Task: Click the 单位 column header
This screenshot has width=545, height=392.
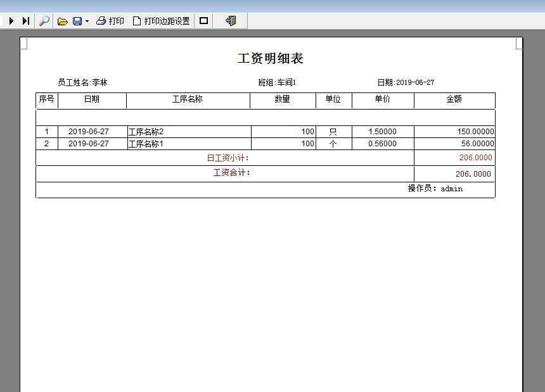Action: point(333,99)
